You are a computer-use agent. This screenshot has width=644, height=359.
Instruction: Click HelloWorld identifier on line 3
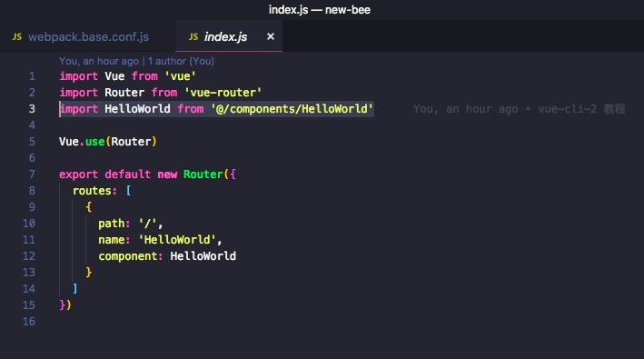coord(137,109)
